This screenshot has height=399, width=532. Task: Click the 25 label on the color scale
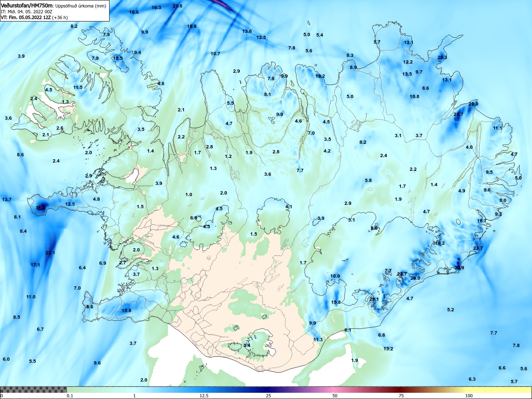click(268, 396)
